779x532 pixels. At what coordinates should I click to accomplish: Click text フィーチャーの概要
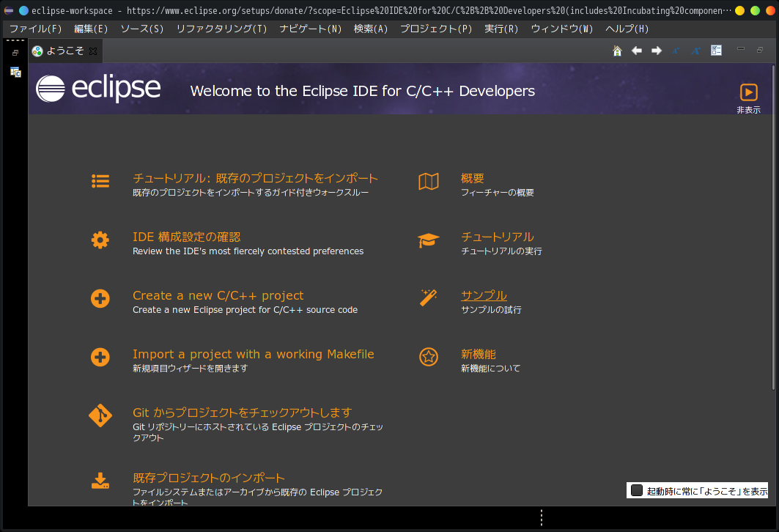(498, 192)
